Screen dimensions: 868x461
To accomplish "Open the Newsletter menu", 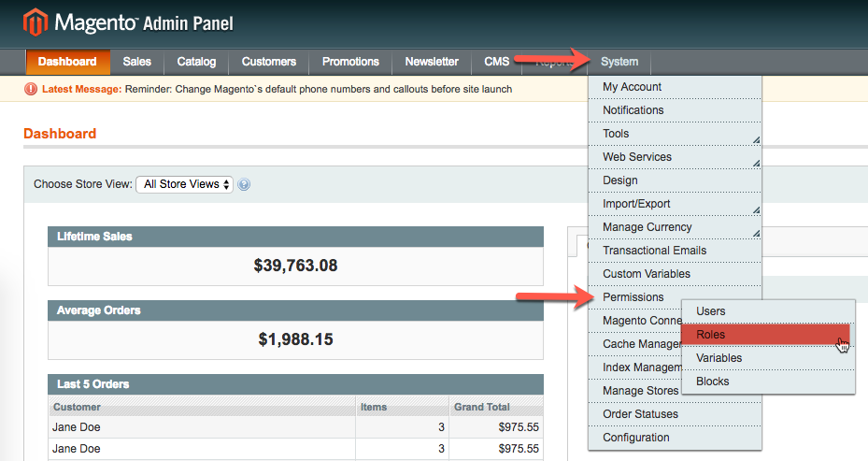I will tap(432, 62).
